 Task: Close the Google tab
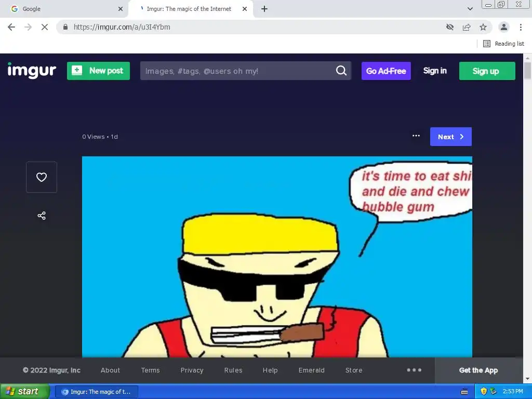point(121,9)
